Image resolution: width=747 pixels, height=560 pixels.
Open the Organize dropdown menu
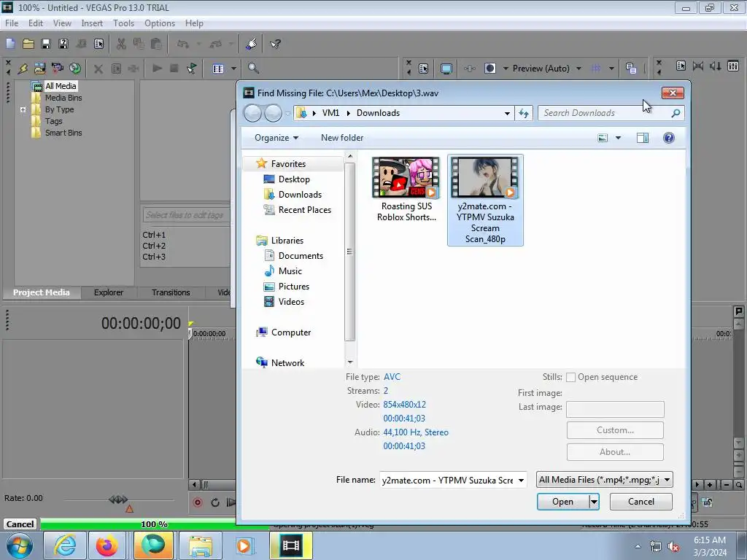tap(276, 138)
